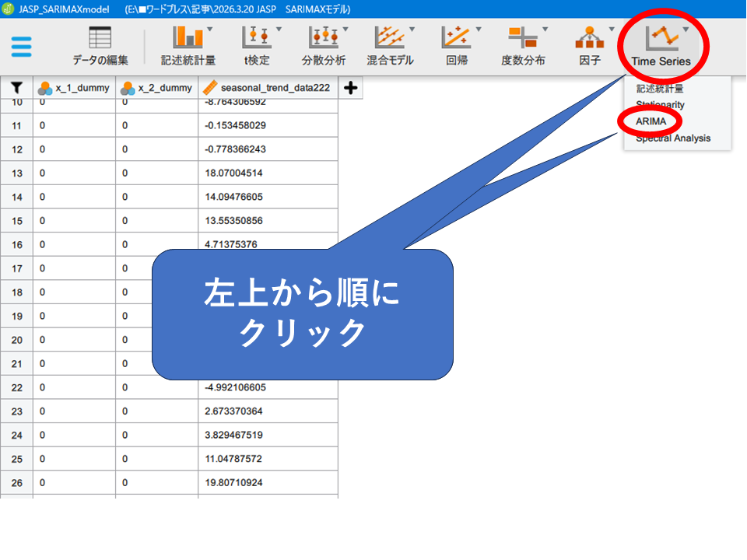Open the 度数分布 module icon
This screenshot has width=747, height=560.
tap(523, 45)
